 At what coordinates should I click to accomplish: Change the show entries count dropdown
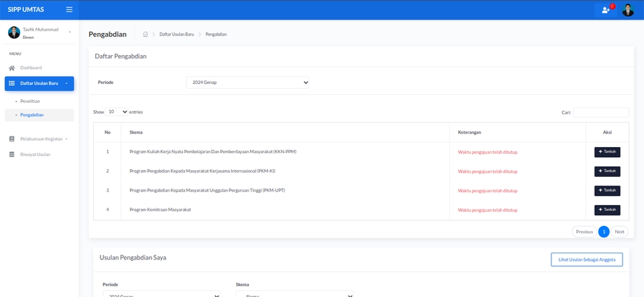(x=117, y=112)
